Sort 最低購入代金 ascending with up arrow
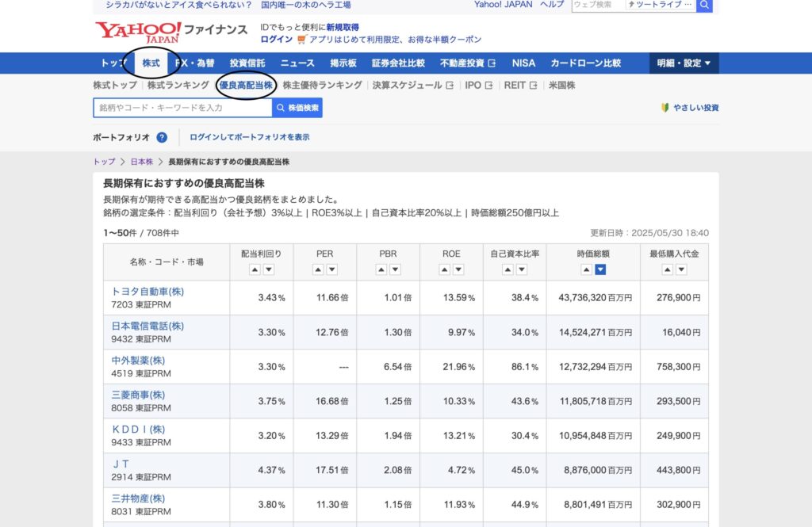This screenshot has height=527, width=812. pos(668,269)
